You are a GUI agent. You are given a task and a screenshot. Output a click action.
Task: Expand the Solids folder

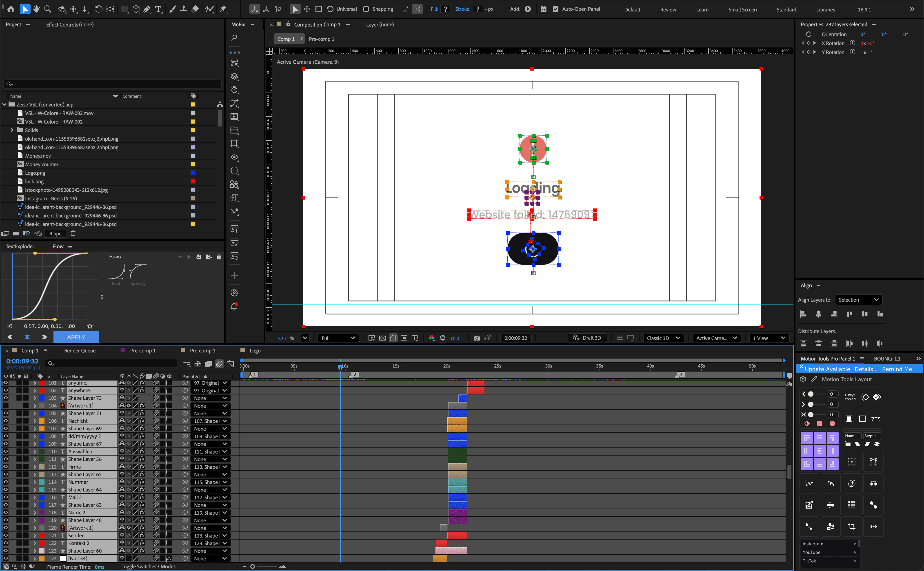click(12, 130)
